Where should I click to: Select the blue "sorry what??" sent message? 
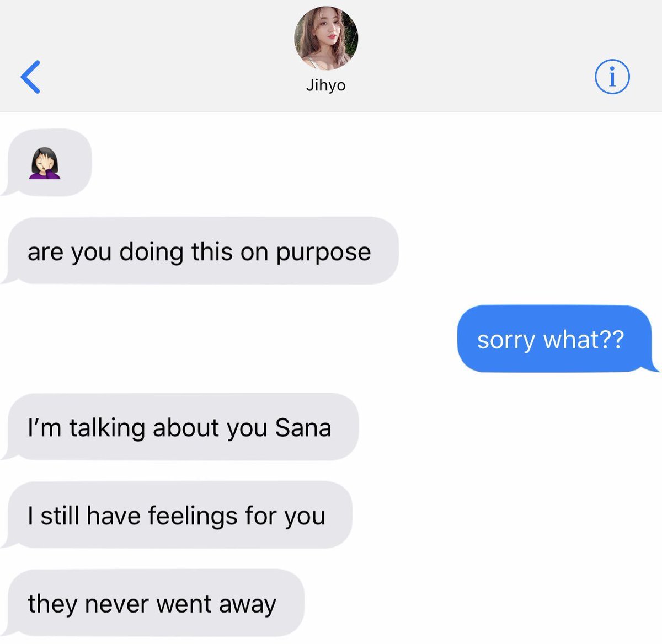(x=558, y=339)
